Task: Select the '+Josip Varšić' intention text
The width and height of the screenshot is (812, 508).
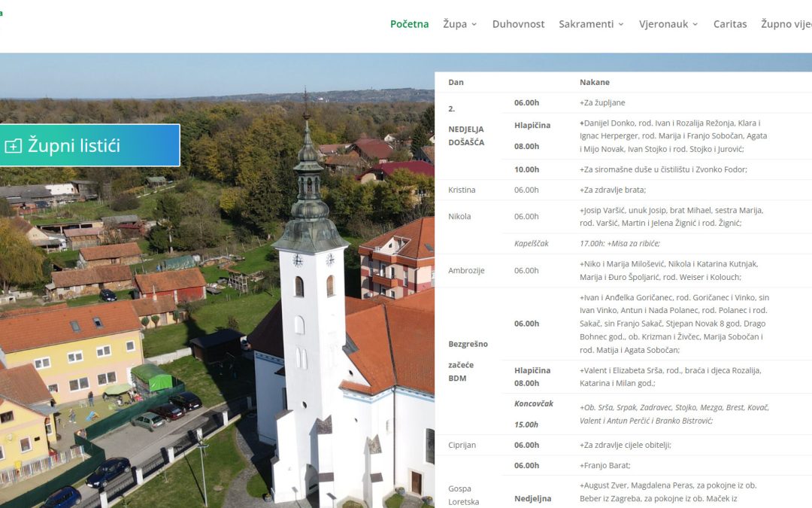Action: [671, 217]
